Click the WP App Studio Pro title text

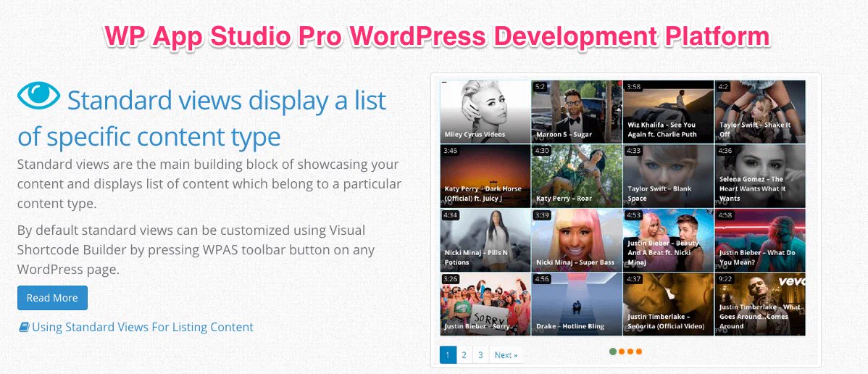coord(437,36)
